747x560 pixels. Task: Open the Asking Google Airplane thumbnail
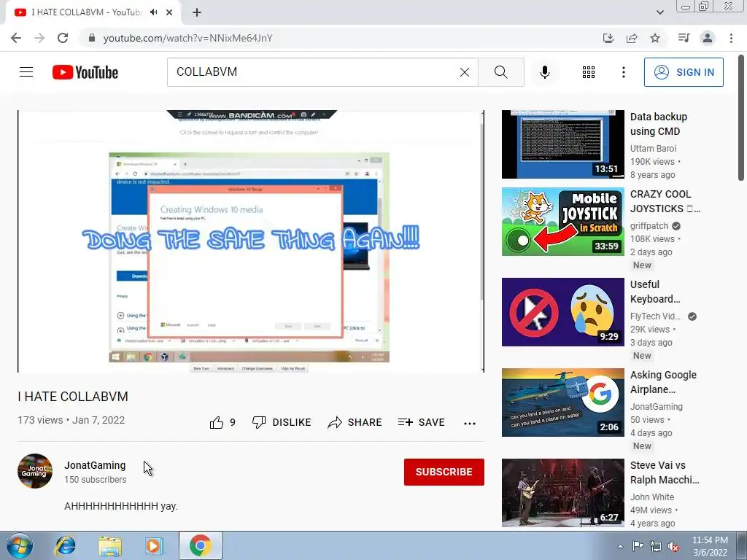(x=562, y=402)
